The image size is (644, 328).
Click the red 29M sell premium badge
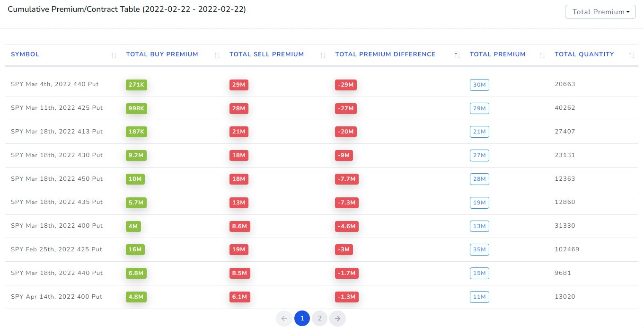(x=239, y=85)
